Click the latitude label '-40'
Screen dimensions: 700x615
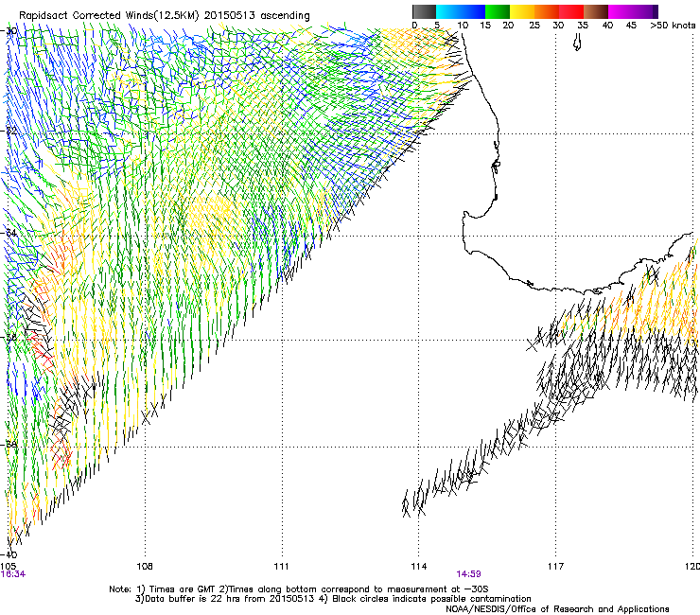tap(9, 554)
